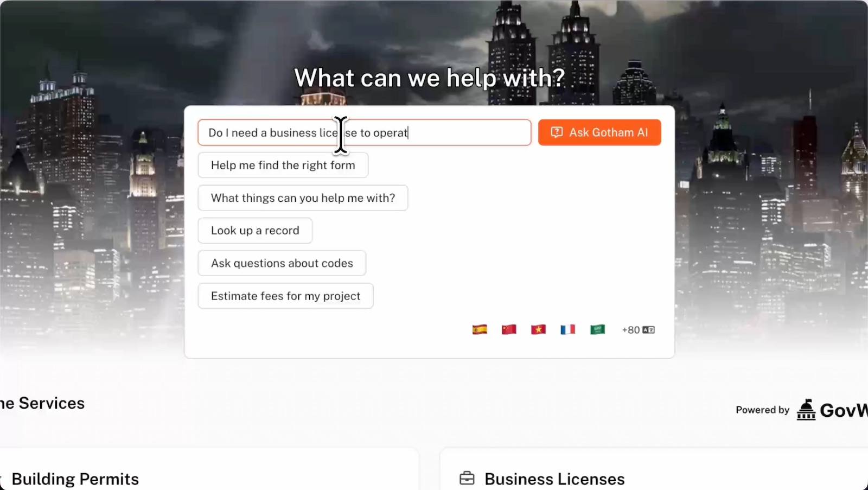Choose 'Help me find the right form'
This screenshot has height=490, width=868.
(283, 165)
